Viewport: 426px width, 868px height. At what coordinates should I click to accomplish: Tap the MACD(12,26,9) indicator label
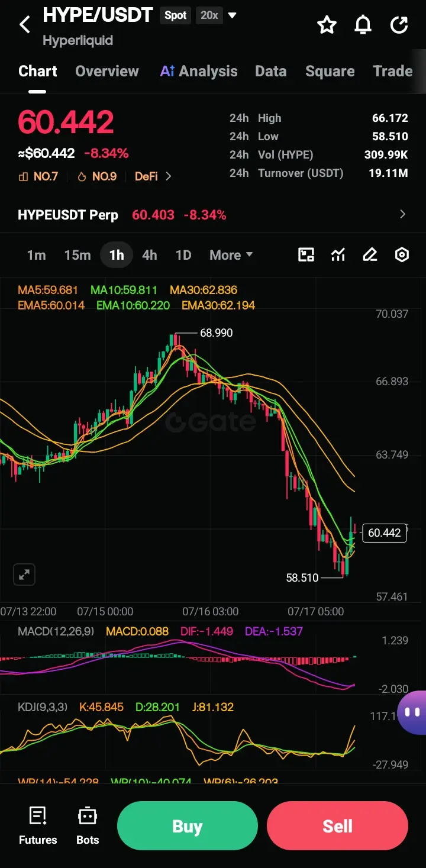point(56,631)
